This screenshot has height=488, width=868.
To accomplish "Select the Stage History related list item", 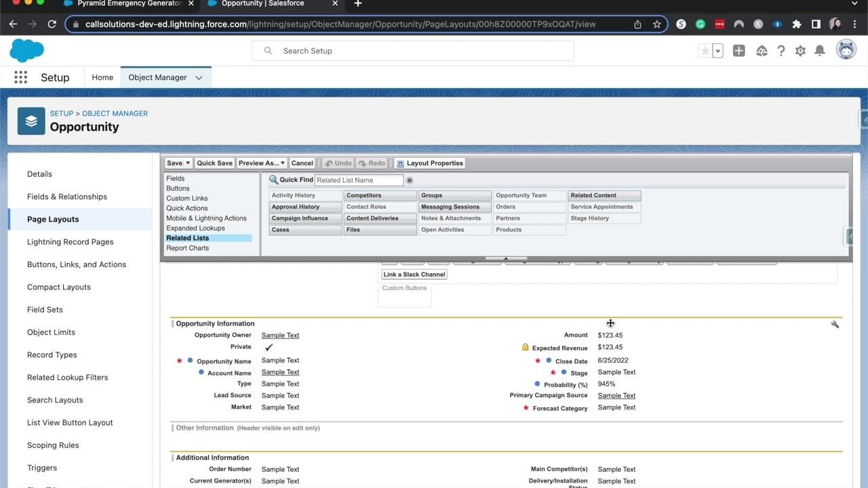I will point(604,218).
